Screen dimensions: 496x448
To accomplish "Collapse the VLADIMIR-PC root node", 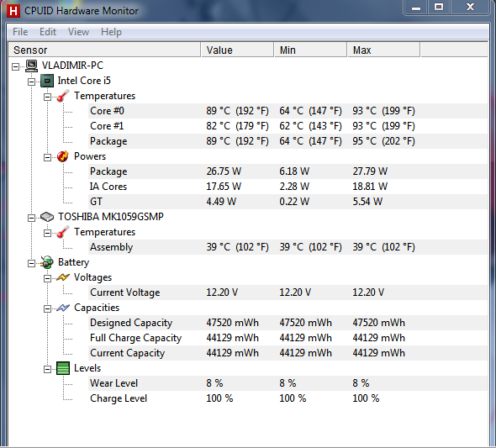I will tap(15, 66).
